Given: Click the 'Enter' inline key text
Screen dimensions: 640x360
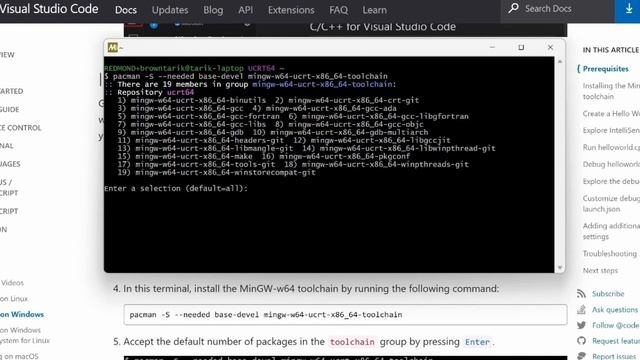Looking at the screenshot, I should (477, 342).
